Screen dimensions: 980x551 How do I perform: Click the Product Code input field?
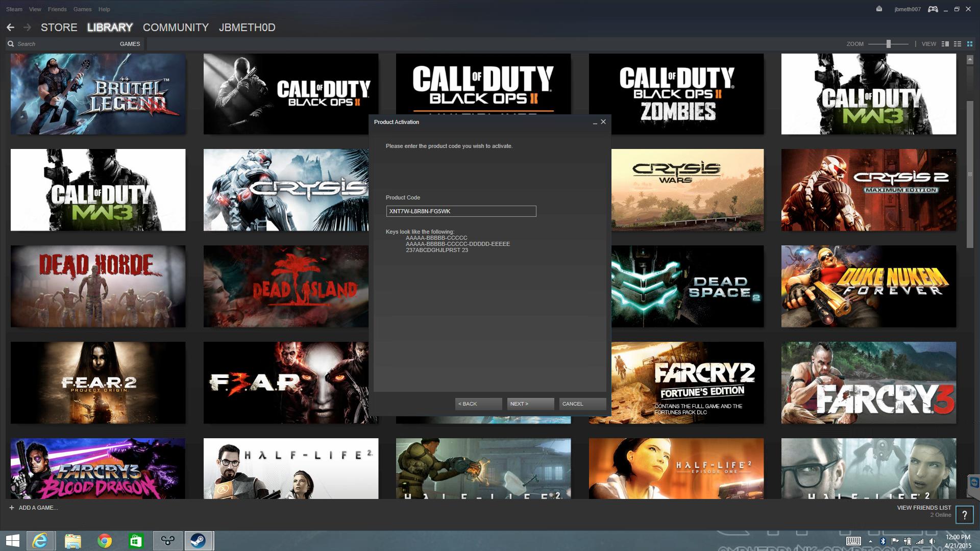point(461,211)
